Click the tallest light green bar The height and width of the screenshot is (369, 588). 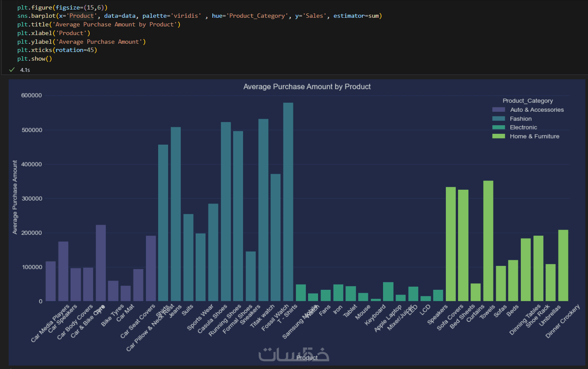pos(488,241)
